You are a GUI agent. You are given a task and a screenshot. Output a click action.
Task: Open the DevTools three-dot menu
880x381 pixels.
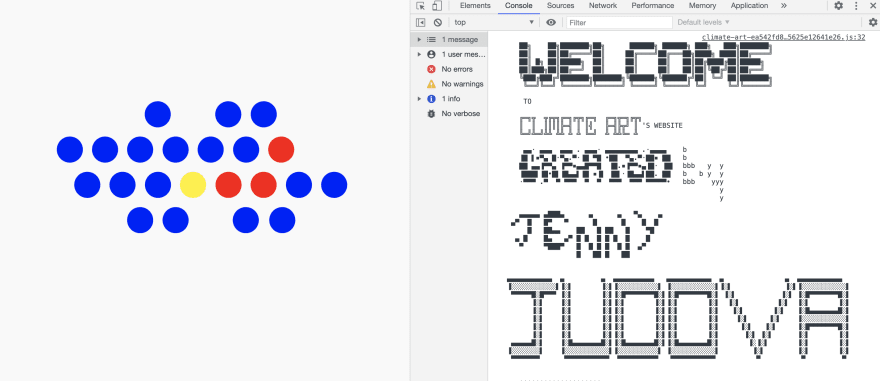click(x=856, y=6)
